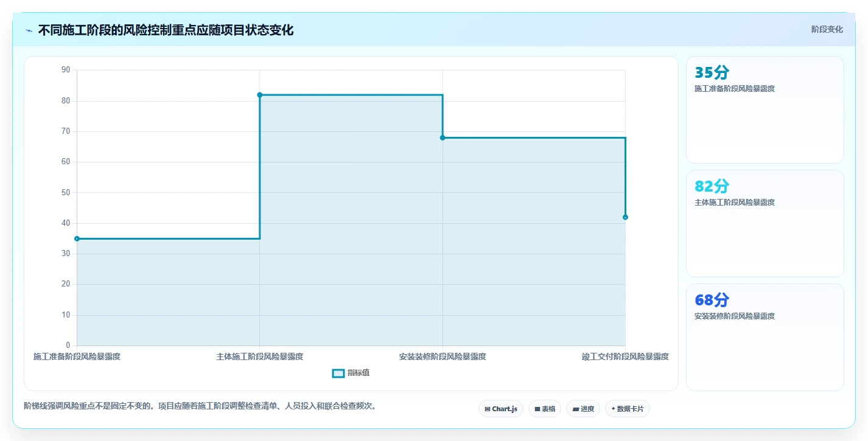Click the 指标值 legend color box

pos(338,373)
